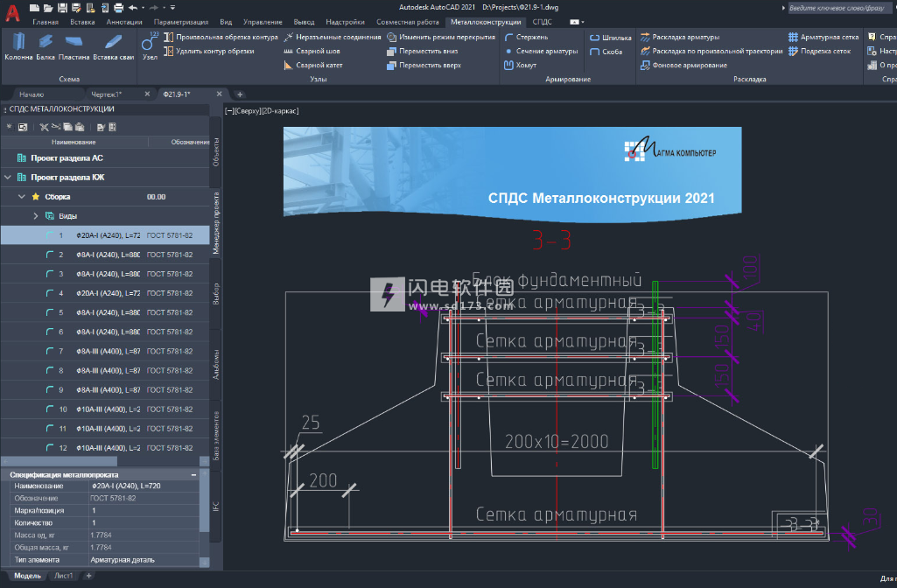Click Раскладка арматуры
The height and width of the screenshot is (588, 897).
680,37
